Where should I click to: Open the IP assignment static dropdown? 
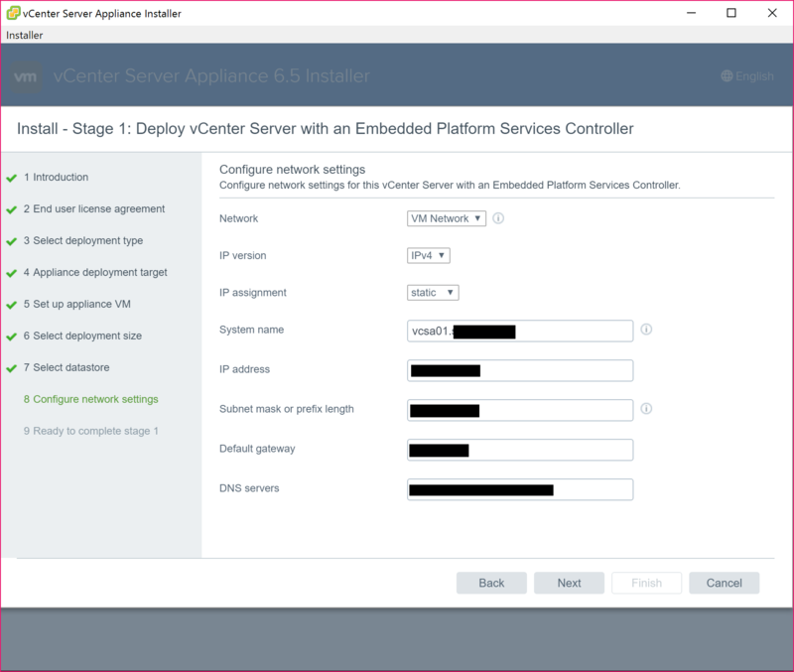(x=433, y=293)
